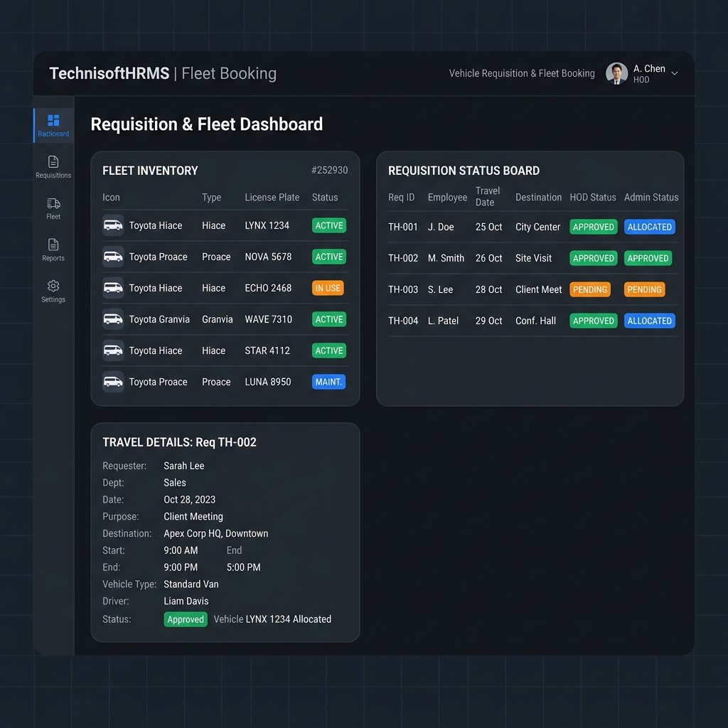Click destination City Center
728x728 pixels.
click(x=537, y=227)
